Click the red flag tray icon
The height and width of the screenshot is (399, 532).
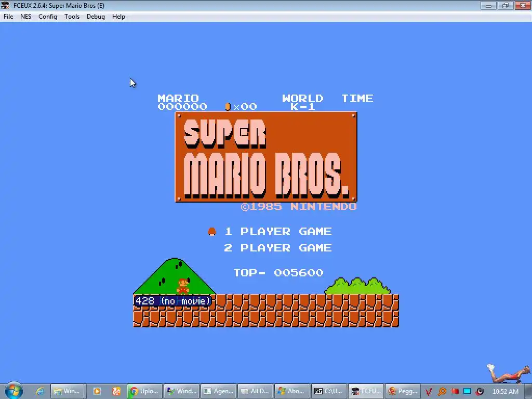[455, 391]
